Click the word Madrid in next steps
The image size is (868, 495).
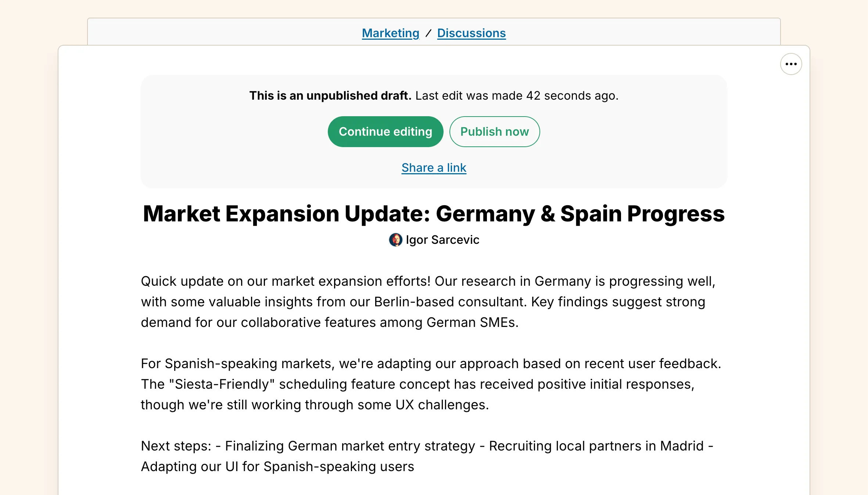[x=682, y=446]
